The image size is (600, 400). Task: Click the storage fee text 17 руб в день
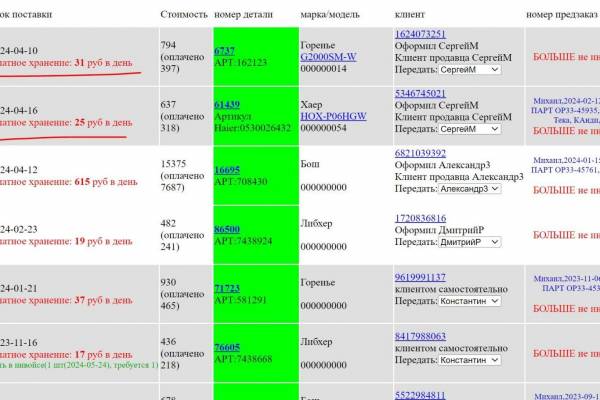103,354
